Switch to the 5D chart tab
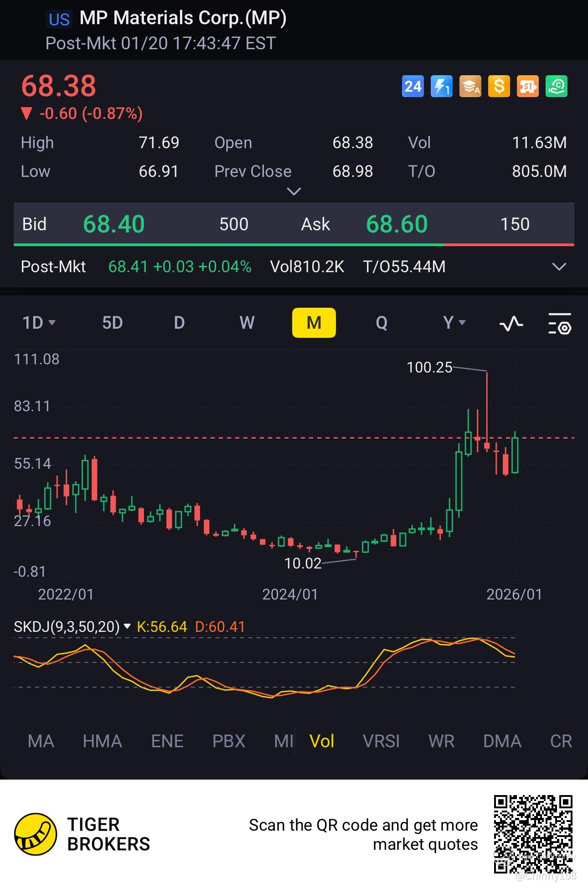 [x=113, y=323]
